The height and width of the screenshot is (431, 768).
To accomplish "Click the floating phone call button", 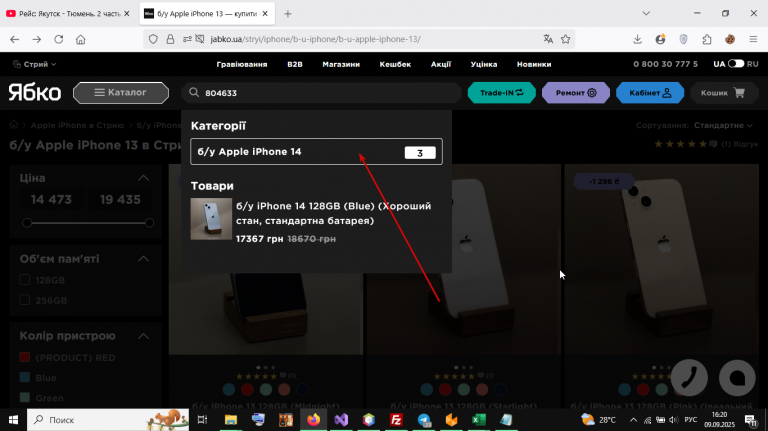I will pos(689,378).
